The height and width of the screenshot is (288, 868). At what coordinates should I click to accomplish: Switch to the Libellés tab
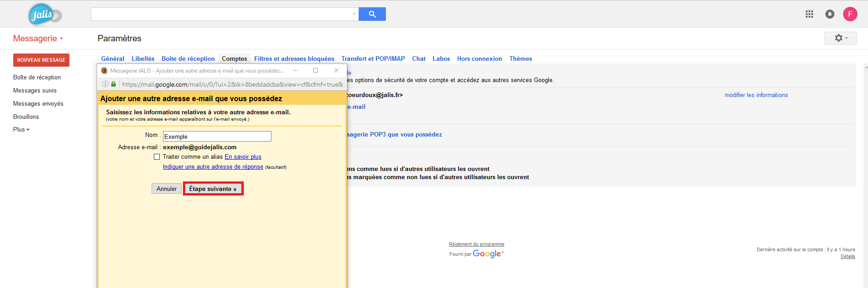(143, 59)
